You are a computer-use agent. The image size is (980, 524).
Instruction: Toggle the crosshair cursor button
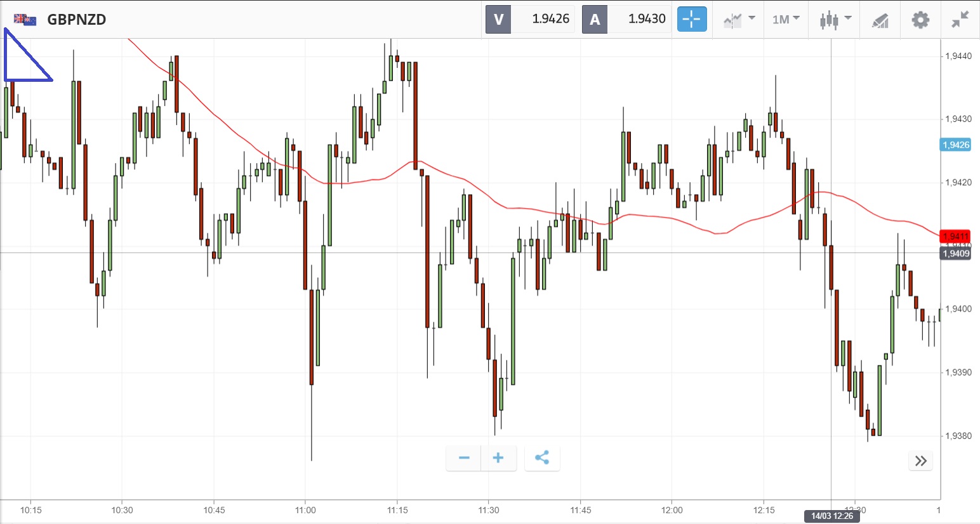point(691,19)
